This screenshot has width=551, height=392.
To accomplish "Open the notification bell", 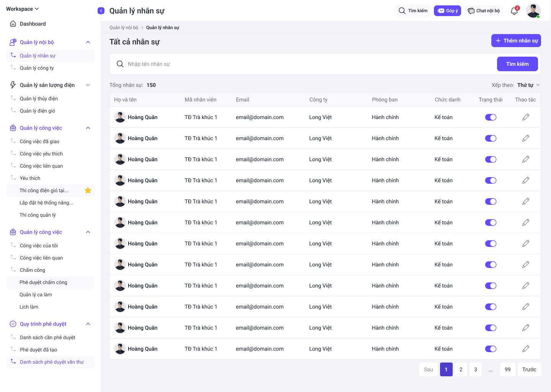I will [515, 11].
